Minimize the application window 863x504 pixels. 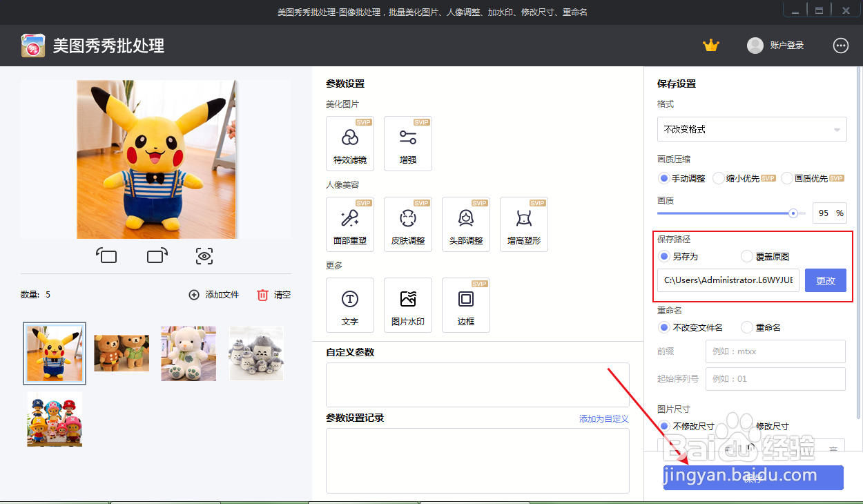(x=796, y=10)
